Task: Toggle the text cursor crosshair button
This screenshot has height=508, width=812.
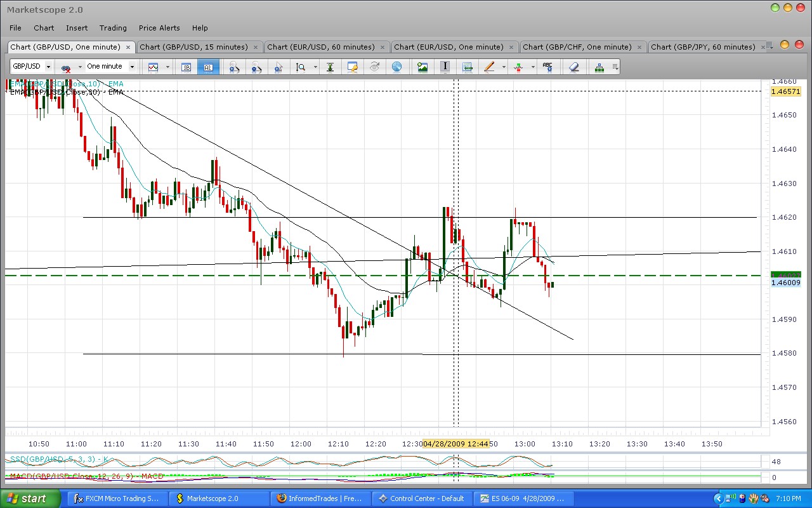Action: (445, 67)
